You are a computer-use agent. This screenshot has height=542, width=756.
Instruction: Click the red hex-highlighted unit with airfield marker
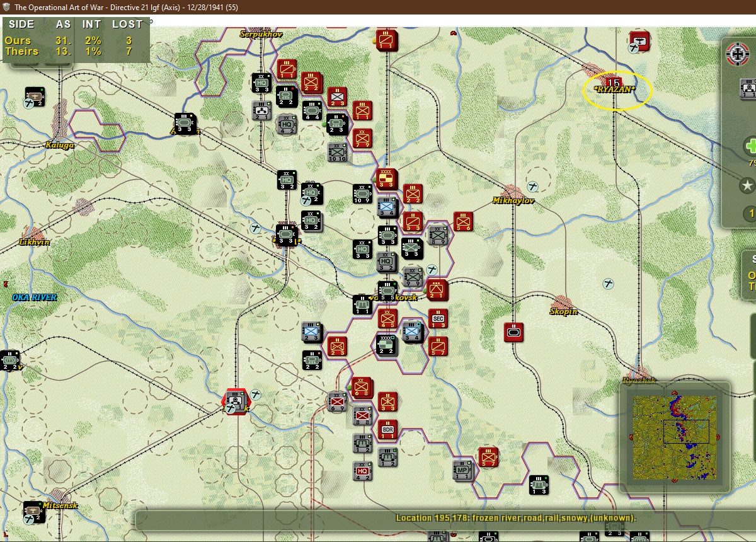pos(237,400)
